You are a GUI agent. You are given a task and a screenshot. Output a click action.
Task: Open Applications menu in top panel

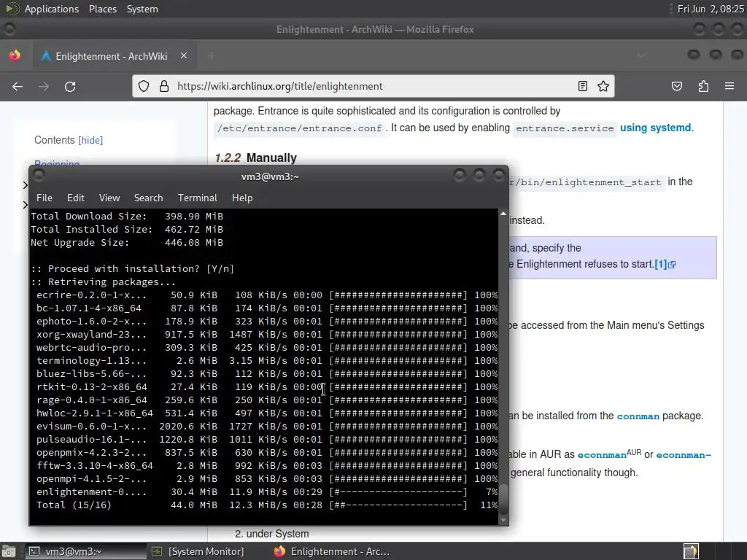pos(52,9)
